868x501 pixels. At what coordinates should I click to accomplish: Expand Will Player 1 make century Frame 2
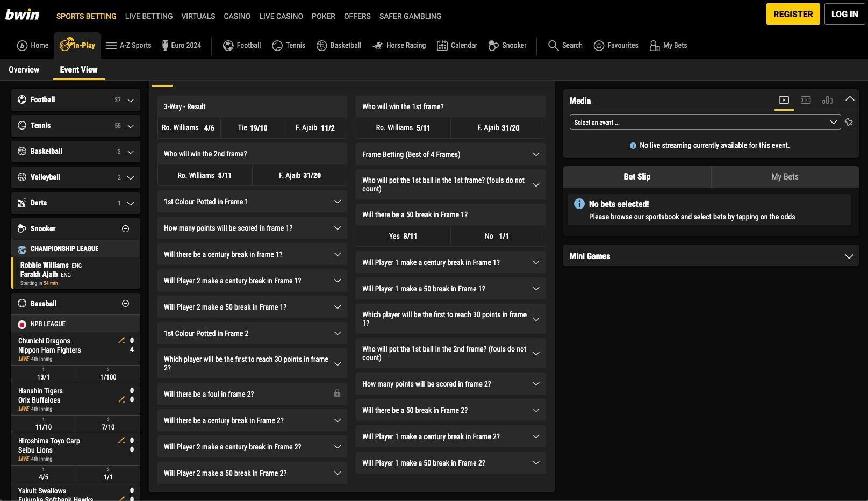click(451, 436)
